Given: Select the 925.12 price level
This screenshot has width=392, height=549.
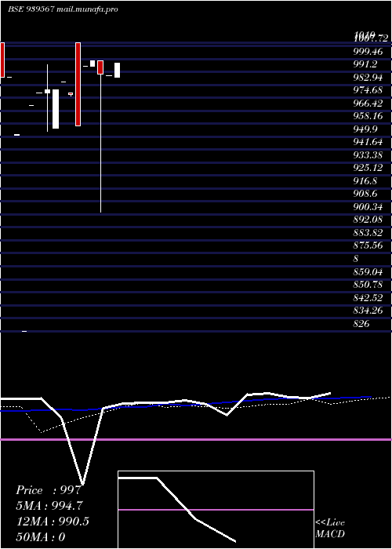Looking at the screenshot, I should [x=368, y=168].
